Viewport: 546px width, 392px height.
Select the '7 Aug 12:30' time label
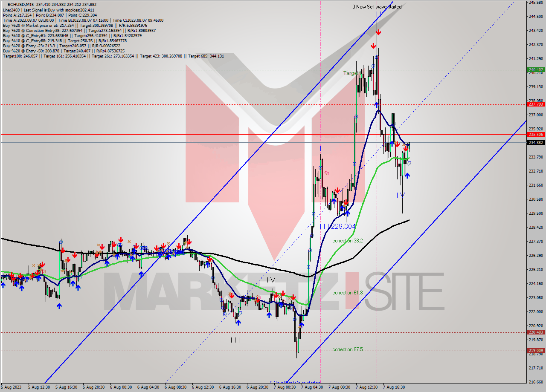point(367,387)
